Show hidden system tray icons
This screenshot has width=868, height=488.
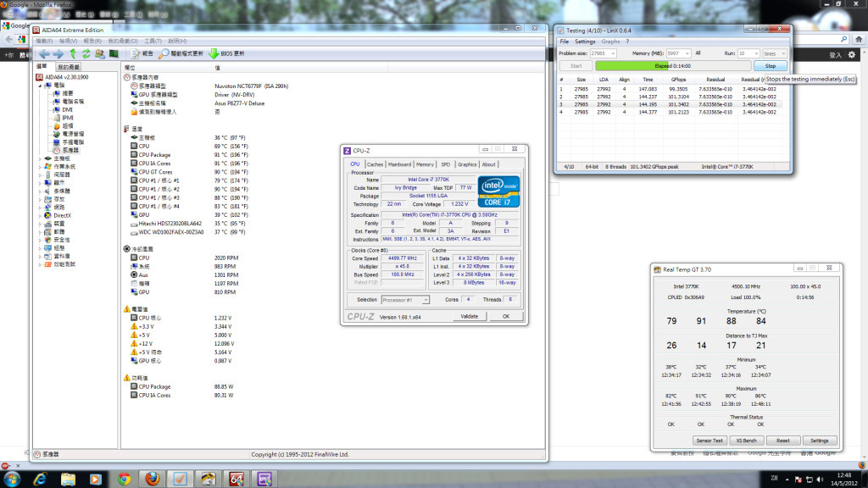[787, 480]
